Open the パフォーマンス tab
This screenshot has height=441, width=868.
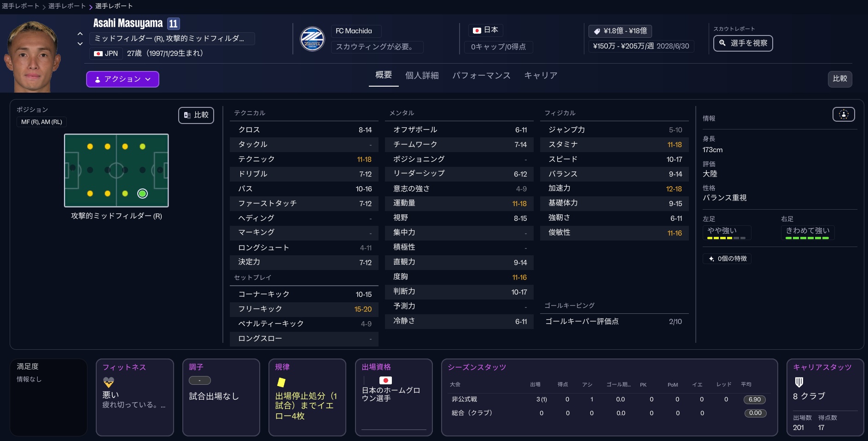(481, 76)
